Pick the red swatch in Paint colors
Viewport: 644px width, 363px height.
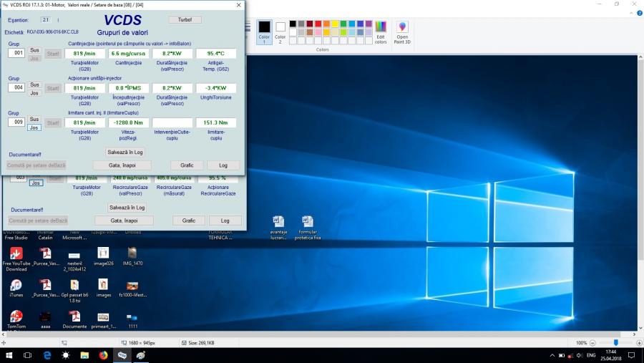[x=318, y=23]
